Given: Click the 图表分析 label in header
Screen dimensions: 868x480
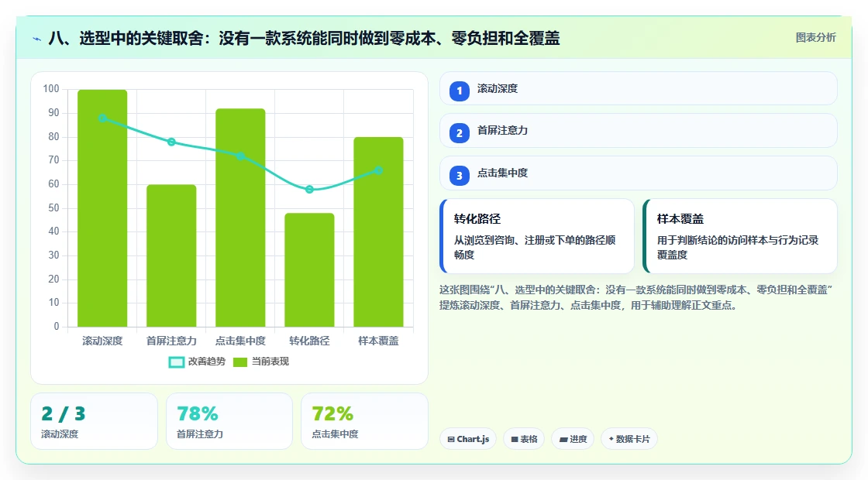Looking at the screenshot, I should click(x=815, y=38).
